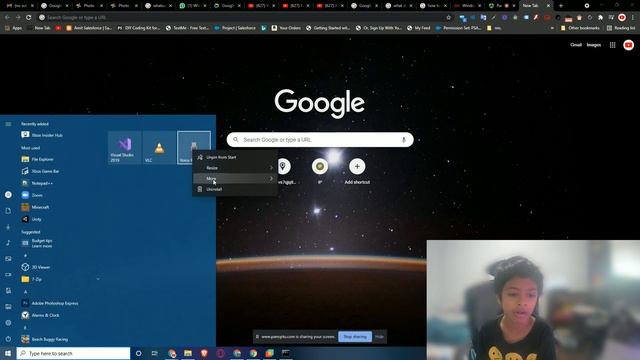The width and height of the screenshot is (640, 360).
Task: Launch Beach Buggy Racing from the list
Action: click(44, 339)
